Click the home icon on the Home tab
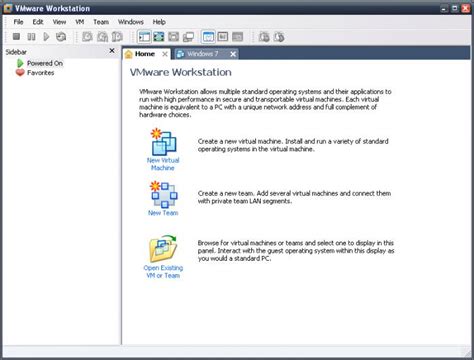Image resolution: width=474 pixels, height=360 pixels. [128, 54]
